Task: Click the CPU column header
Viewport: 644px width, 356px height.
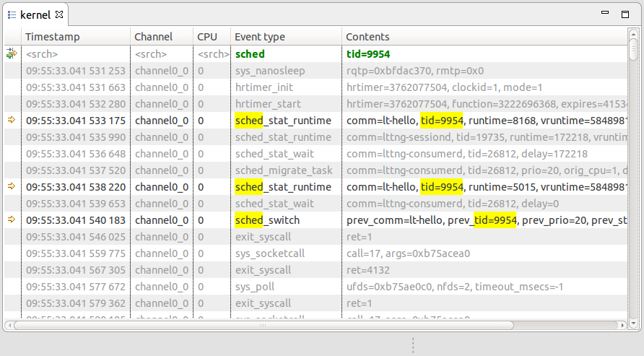Action: coord(212,37)
